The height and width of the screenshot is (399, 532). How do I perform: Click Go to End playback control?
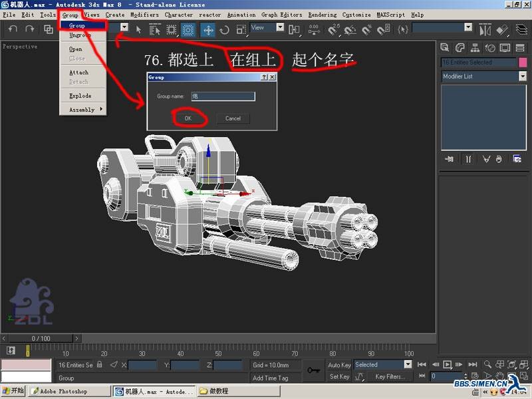473,364
